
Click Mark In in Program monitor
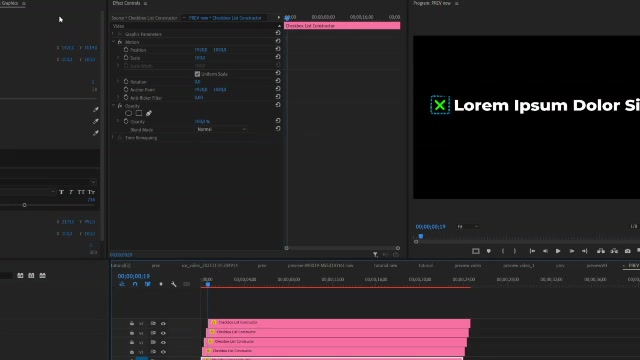503,251
